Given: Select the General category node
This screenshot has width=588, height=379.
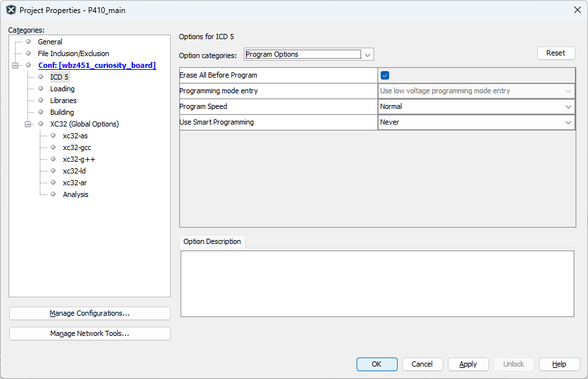Looking at the screenshot, I should coord(50,42).
